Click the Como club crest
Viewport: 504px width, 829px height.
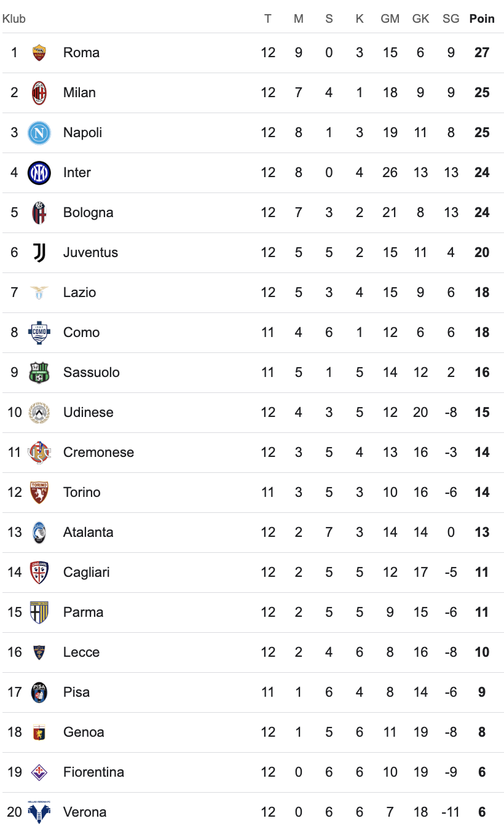point(39,333)
